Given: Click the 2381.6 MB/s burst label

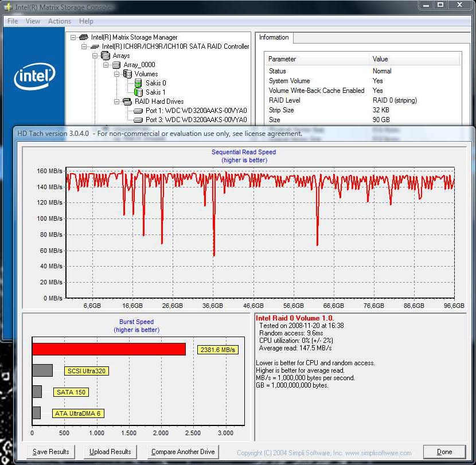Looking at the screenshot, I should pos(218,350).
